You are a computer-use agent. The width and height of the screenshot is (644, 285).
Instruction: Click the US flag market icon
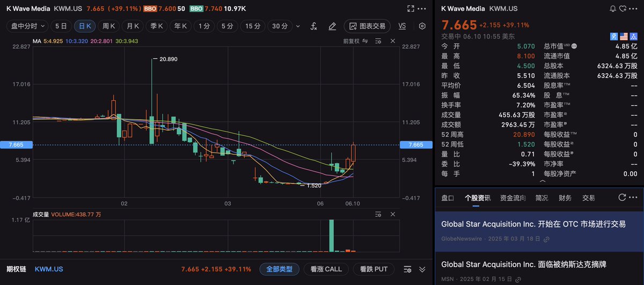click(624, 36)
